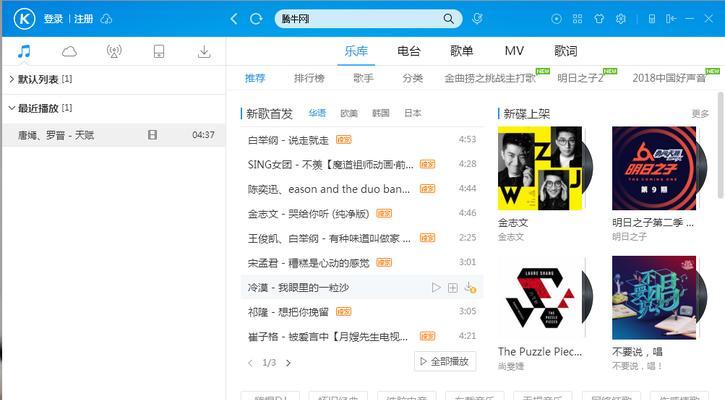The width and height of the screenshot is (725, 400).
Task: Open the cloud sync icon beside 注册
Action: coord(106,19)
